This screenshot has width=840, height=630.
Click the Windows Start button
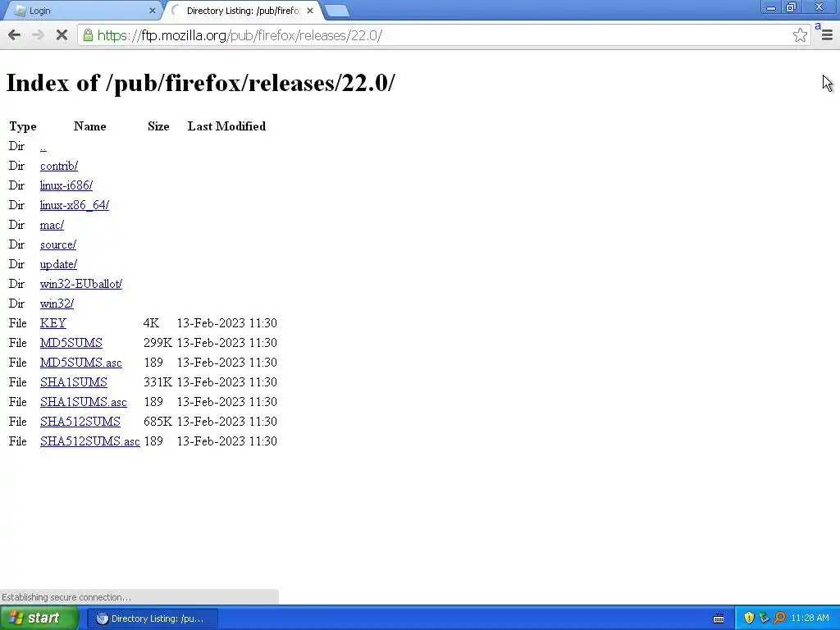39,619
